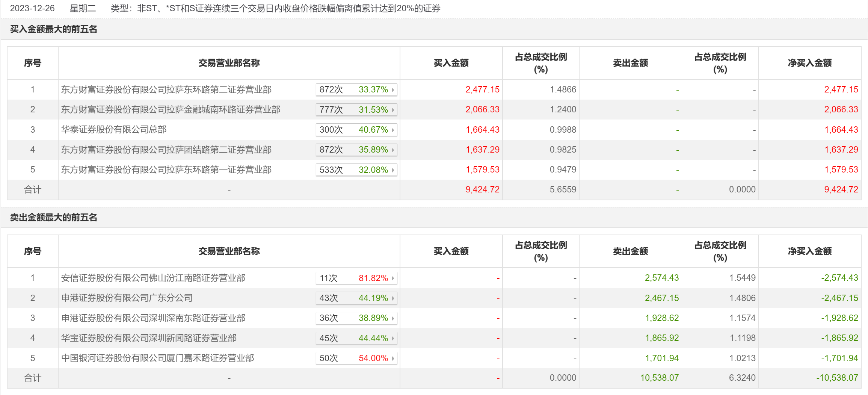Click the date 2023-12-26
Viewport: 868px width, 395px height.
coord(32,8)
